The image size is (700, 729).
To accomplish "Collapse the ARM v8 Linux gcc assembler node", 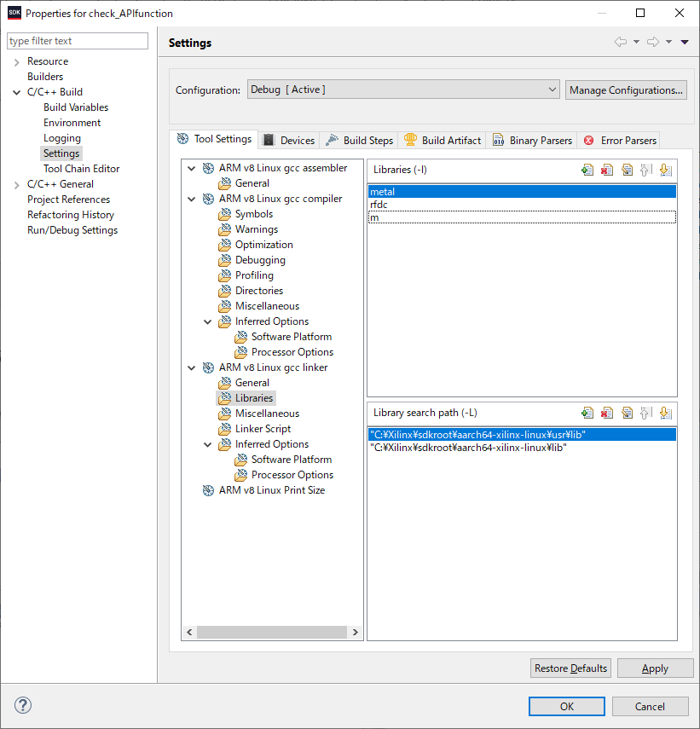I will click(x=192, y=168).
